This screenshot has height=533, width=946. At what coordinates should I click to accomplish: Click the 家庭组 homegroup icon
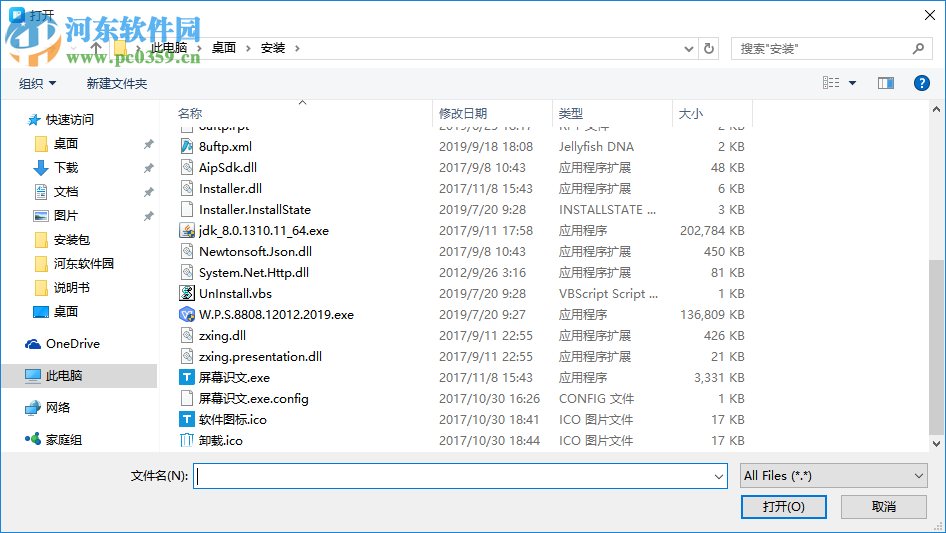33,439
